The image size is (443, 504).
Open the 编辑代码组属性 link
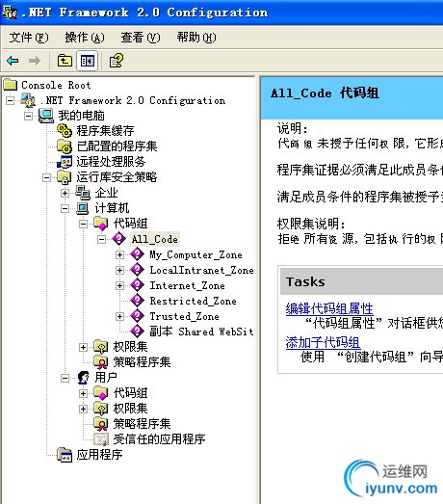[329, 308]
